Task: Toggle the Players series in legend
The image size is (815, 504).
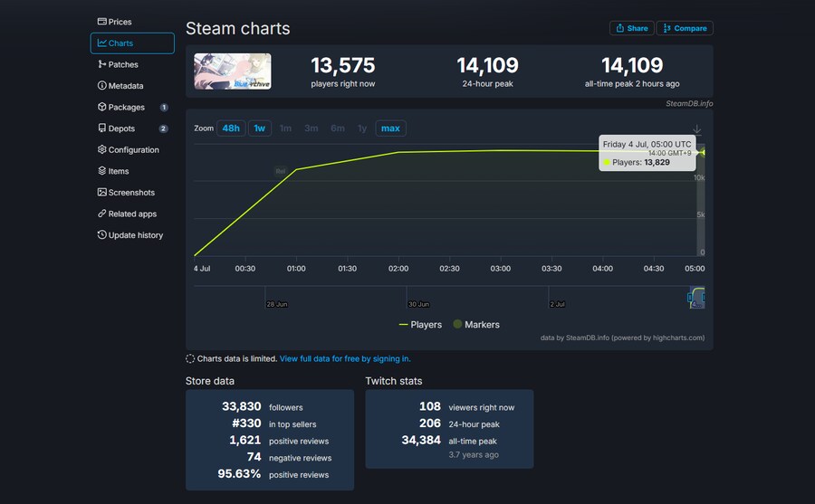Action: click(x=420, y=325)
